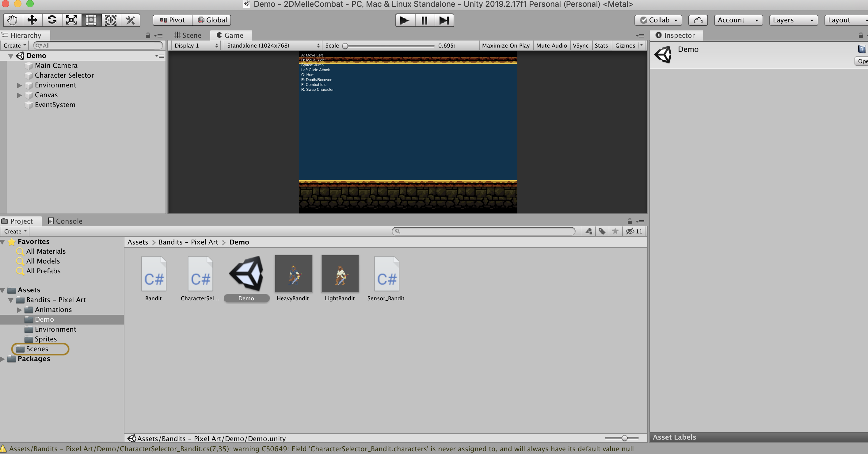This screenshot has height=454, width=868.
Task: Toggle Mute Audio in Game view
Action: point(551,45)
